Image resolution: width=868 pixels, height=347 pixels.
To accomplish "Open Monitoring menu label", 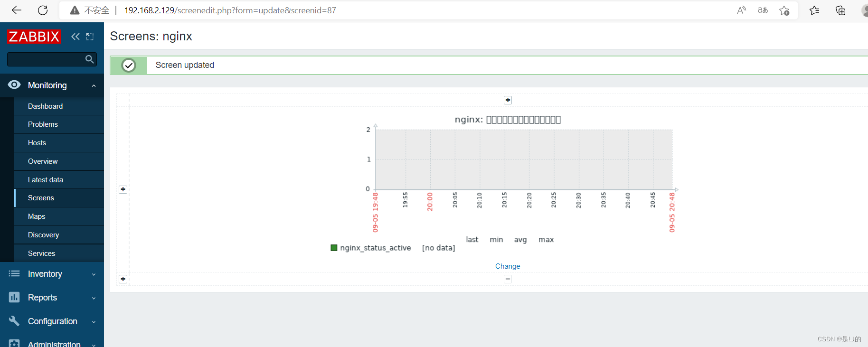I will 47,85.
